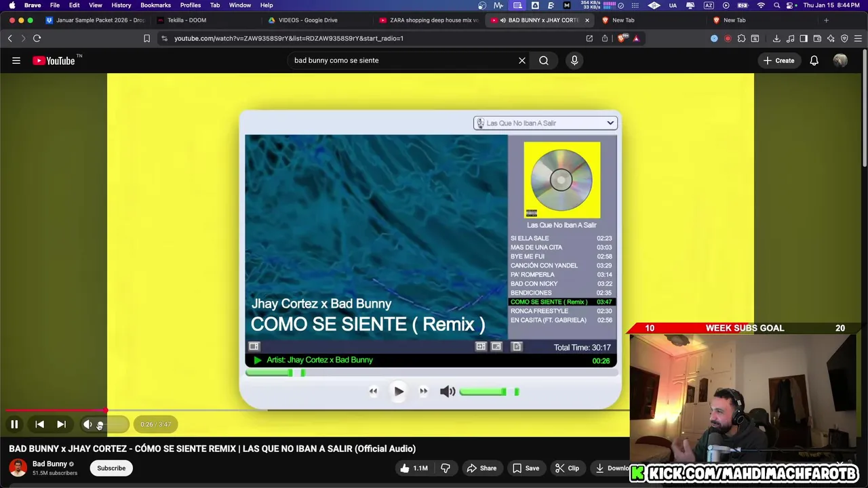The width and height of the screenshot is (868, 488).
Task: Open the File menu
Action: [55, 5]
